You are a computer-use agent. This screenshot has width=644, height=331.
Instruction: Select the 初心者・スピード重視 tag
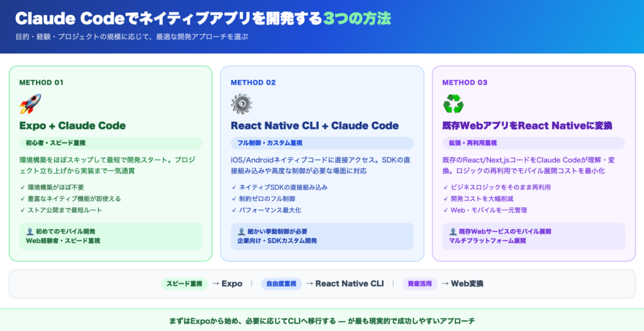(x=56, y=143)
